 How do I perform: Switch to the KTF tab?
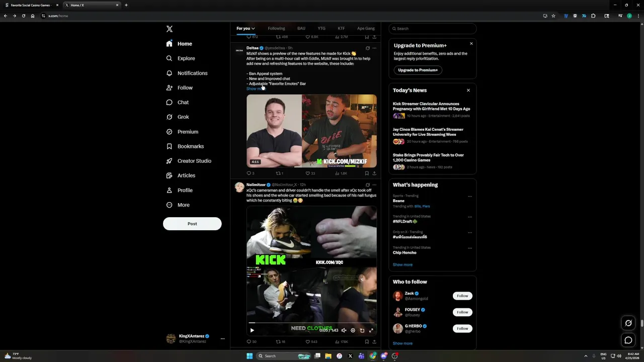pos(341,29)
